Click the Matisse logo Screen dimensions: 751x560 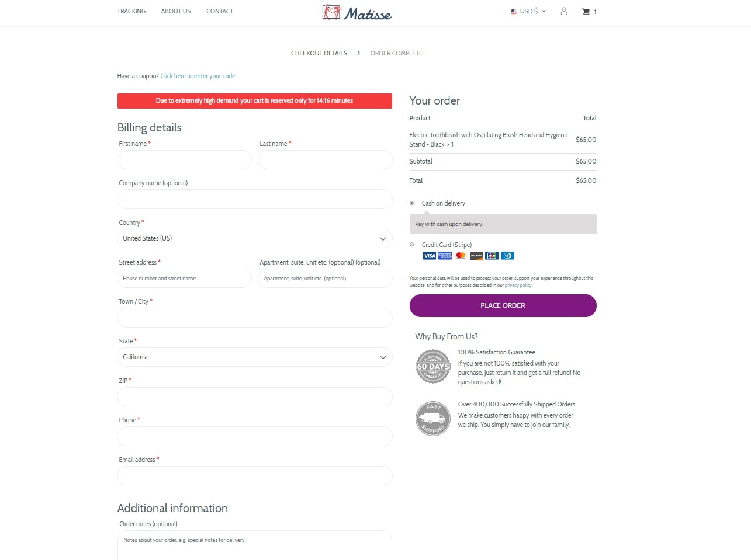(357, 12)
